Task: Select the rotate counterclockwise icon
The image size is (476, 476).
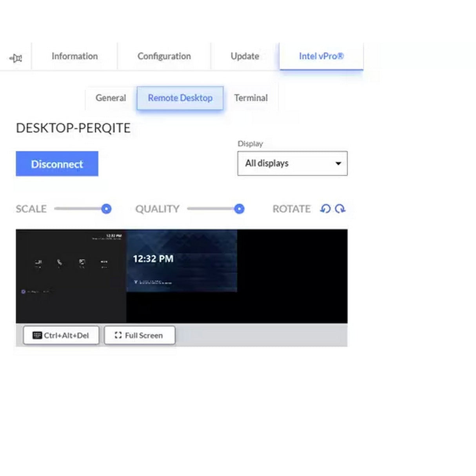Action: coord(325,209)
